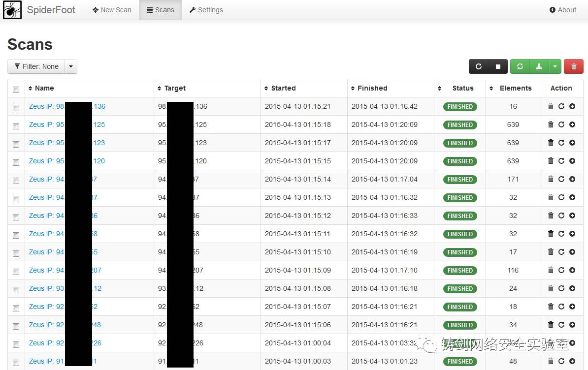Screen dimensions: 588x370
Task: Mark checkbox for scan started 01:00:03
Action: click(16, 363)
